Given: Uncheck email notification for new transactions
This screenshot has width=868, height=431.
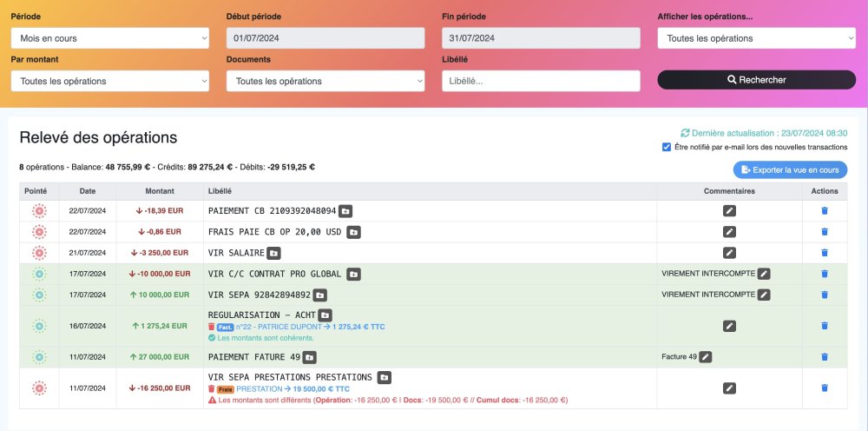Looking at the screenshot, I should (x=667, y=147).
